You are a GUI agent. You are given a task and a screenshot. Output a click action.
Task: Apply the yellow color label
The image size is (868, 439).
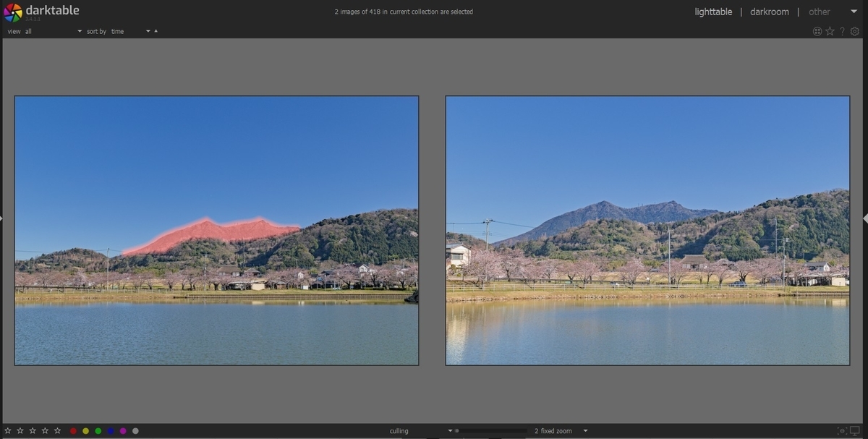click(85, 431)
